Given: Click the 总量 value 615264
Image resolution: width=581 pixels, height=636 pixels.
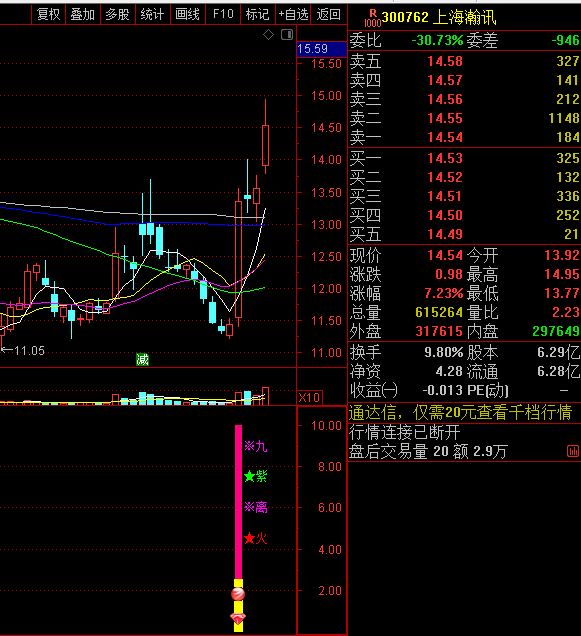Looking at the screenshot, I should 439,312.
